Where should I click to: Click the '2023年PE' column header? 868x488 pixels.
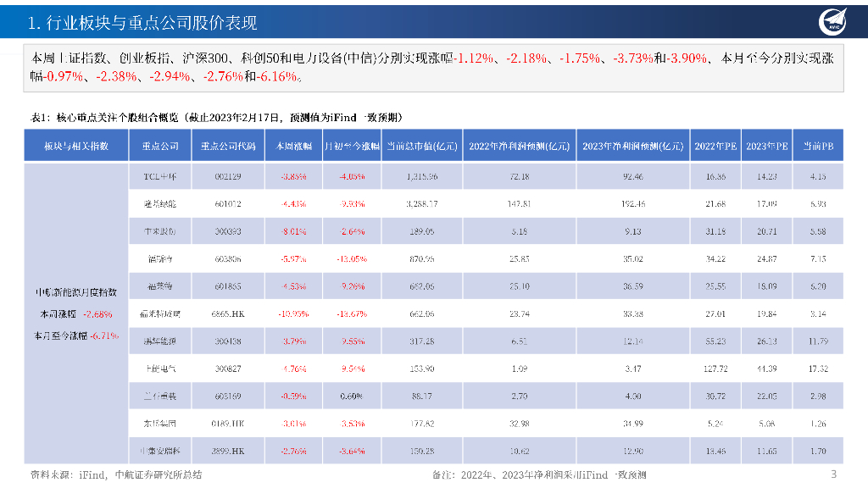click(766, 146)
